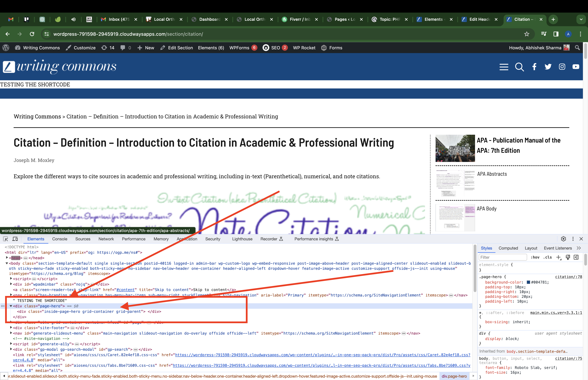588x380 pixels.
Task: Close the Citation browser tab
Action: (x=541, y=19)
